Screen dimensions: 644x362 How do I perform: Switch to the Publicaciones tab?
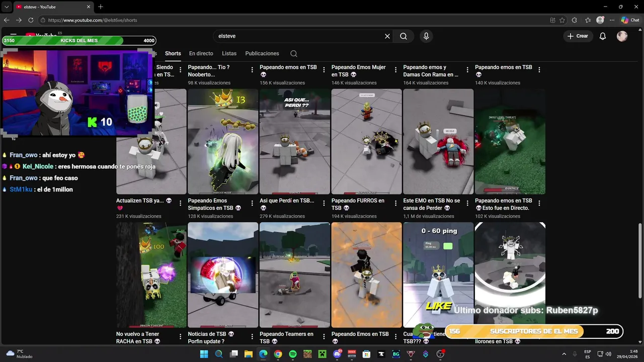pyautogui.click(x=262, y=53)
